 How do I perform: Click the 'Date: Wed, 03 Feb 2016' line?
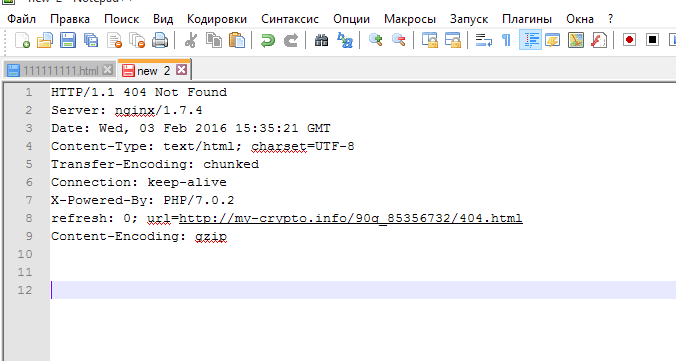[x=191, y=128]
